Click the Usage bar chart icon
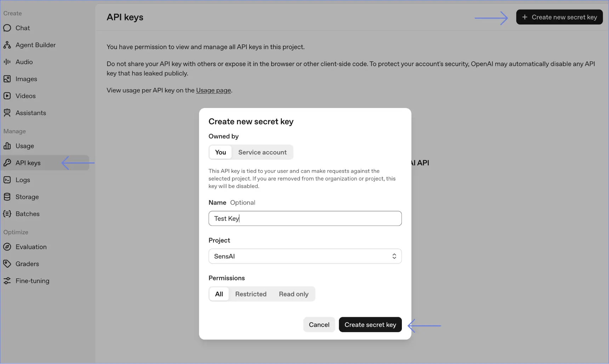 point(7,146)
